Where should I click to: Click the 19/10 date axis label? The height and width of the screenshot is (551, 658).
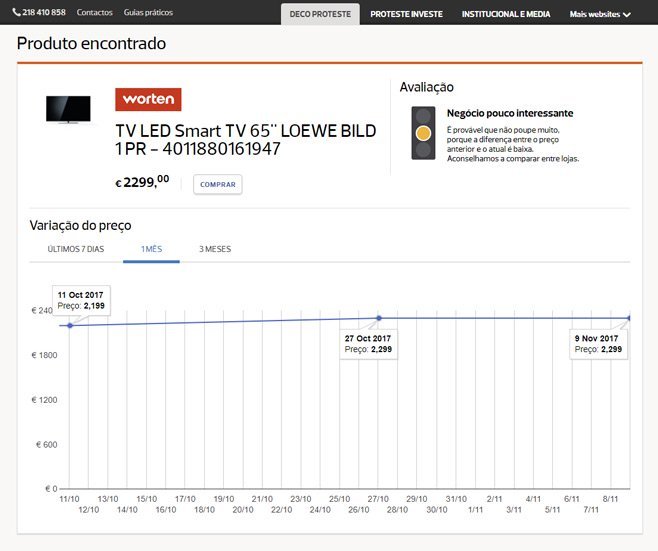point(224,499)
